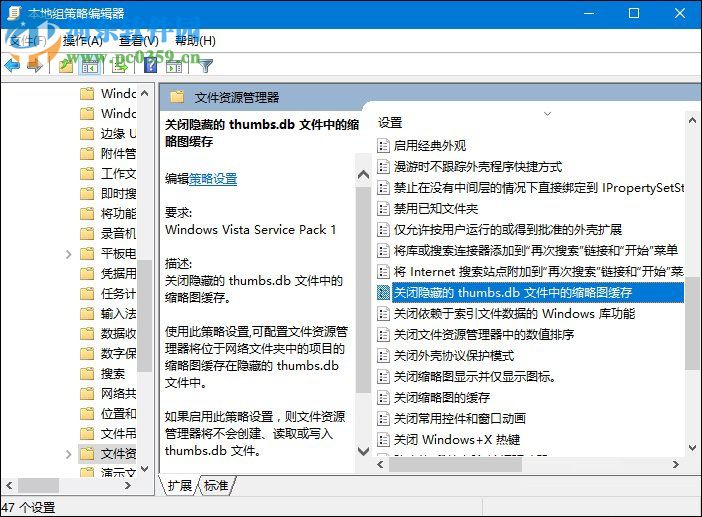The height and width of the screenshot is (517, 702).
Task: Expand the 平板电 tree node
Action: pos(68,254)
